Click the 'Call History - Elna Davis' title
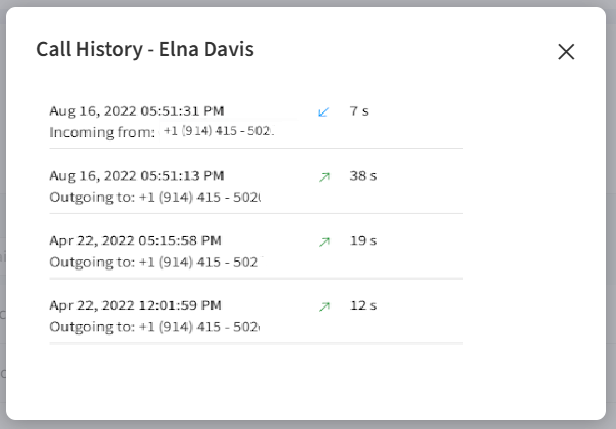 point(145,49)
